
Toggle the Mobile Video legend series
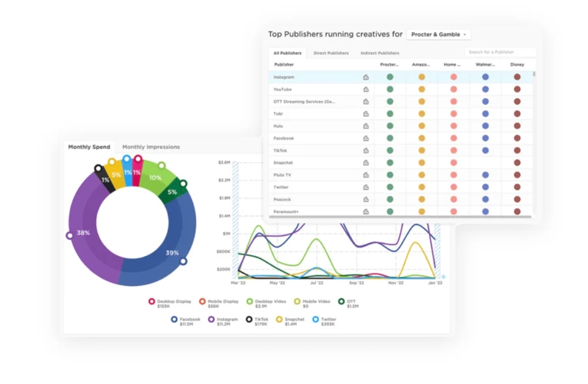pos(312,304)
